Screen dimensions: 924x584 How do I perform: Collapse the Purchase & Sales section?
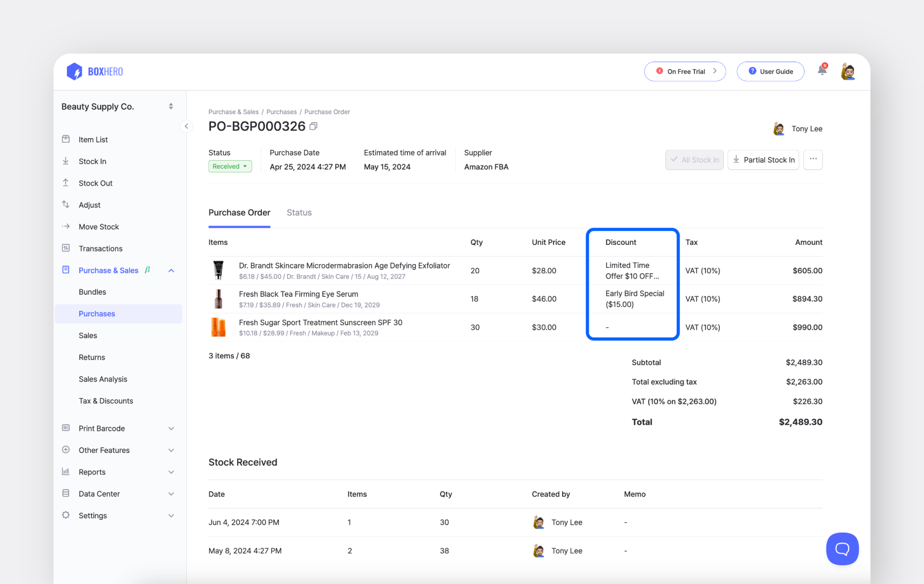click(x=171, y=270)
